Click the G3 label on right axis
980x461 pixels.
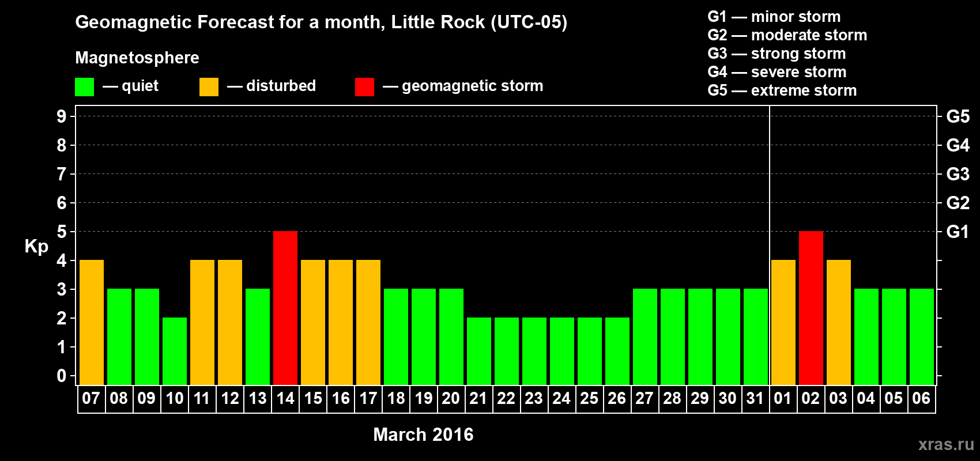click(x=958, y=174)
